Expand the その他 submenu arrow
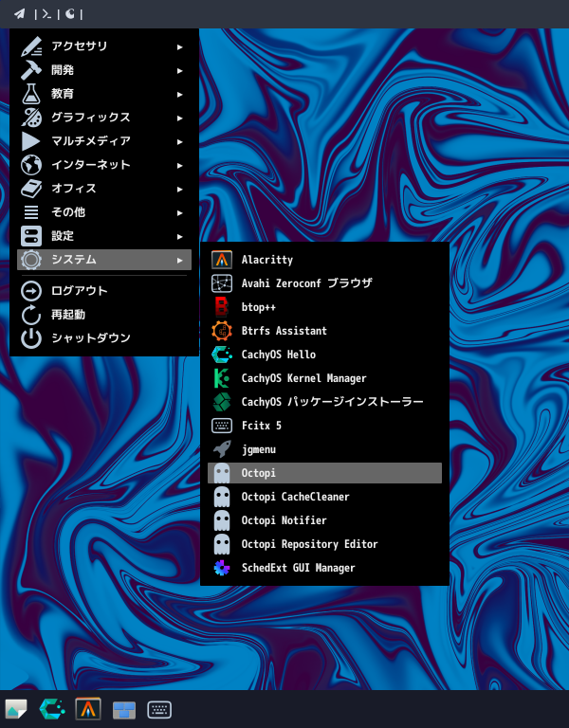The width and height of the screenshot is (569, 728). (180, 212)
